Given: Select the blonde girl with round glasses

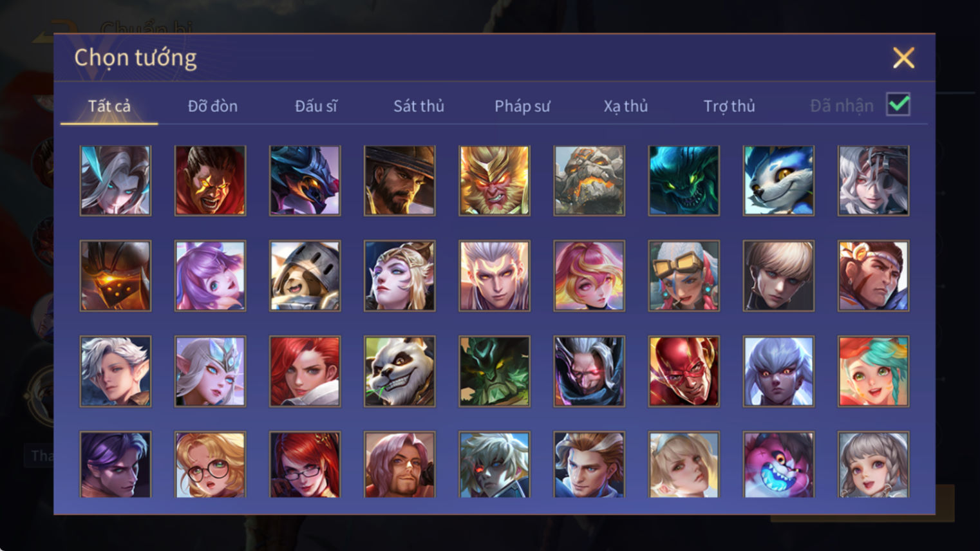Looking at the screenshot, I should [x=210, y=465].
